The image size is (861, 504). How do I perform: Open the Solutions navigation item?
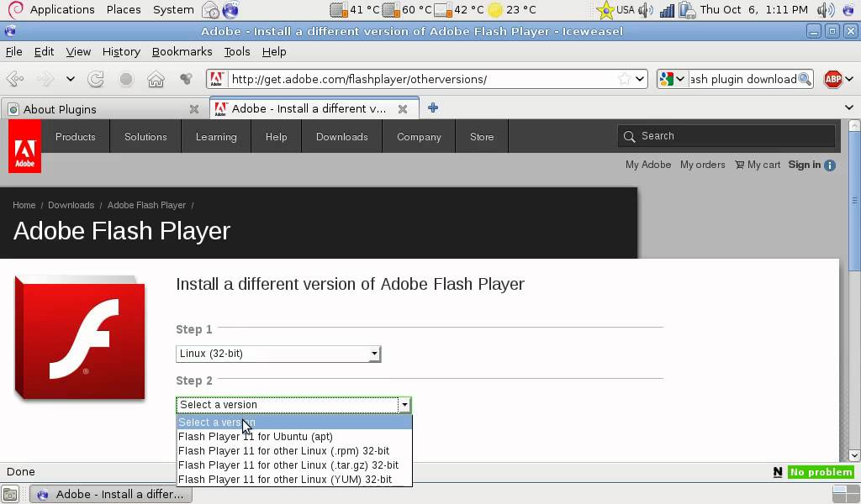click(145, 137)
